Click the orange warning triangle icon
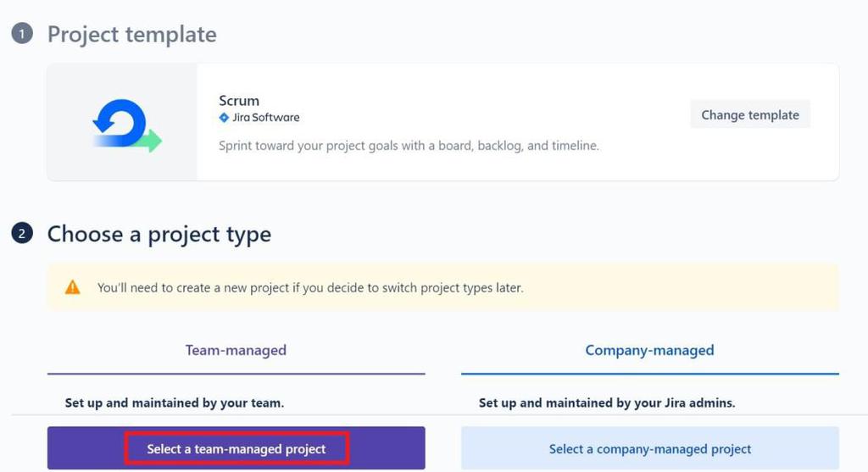Viewport: 868px width, 472px height. tap(73, 287)
